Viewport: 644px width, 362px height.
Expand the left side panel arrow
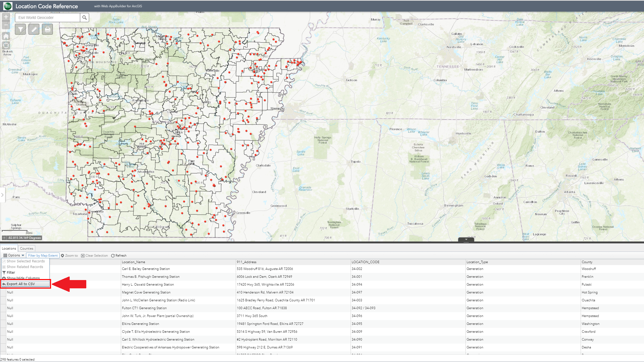2,195
